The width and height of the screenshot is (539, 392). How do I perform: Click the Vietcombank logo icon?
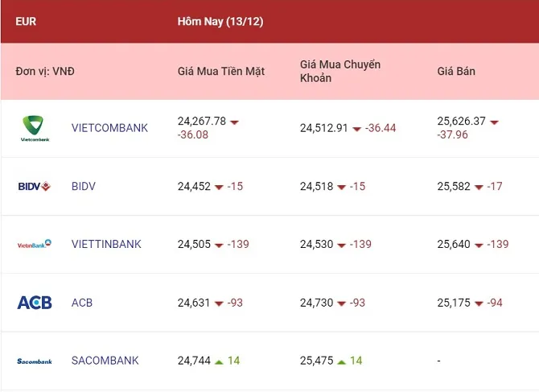pyautogui.click(x=34, y=128)
